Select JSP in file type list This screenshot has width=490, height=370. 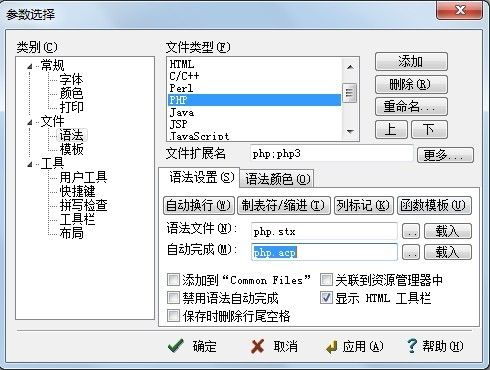(x=254, y=124)
